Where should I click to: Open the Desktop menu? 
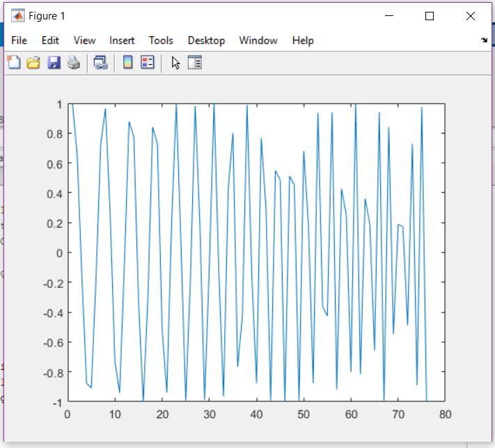[x=207, y=40]
